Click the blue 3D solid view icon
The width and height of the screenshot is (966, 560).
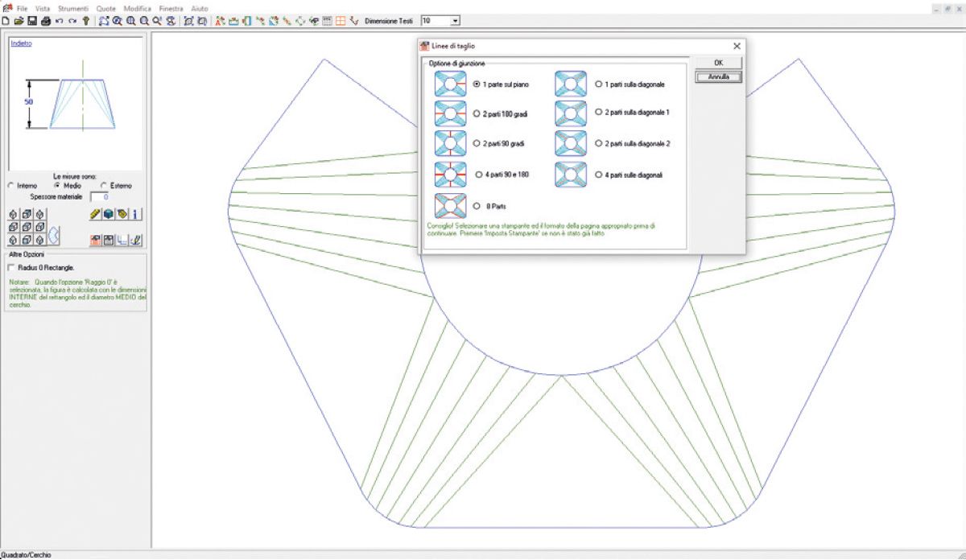click(109, 214)
